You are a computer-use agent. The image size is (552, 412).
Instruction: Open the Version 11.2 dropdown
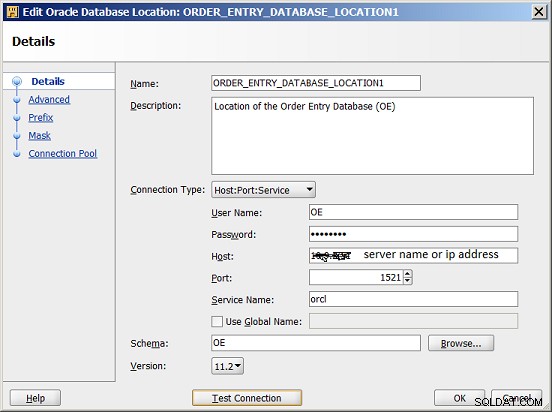point(227,366)
